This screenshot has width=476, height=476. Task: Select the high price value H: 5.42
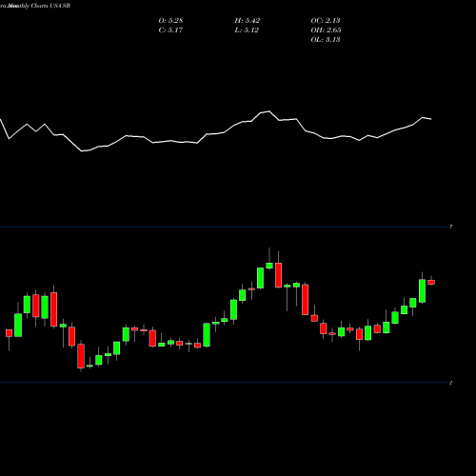pyautogui.click(x=248, y=21)
